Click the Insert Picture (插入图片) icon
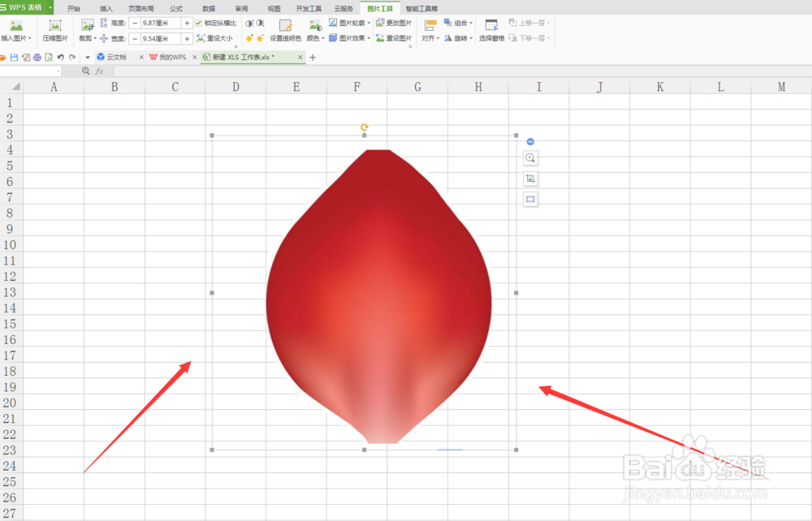Screen dimensions: 812x521 pos(16,26)
